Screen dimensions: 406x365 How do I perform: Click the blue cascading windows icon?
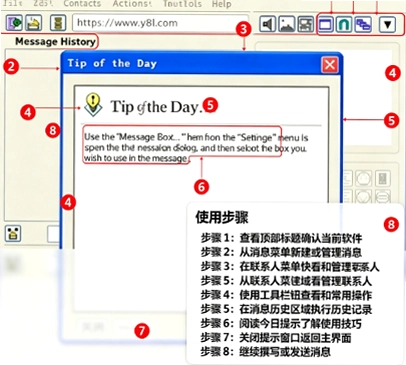point(363,24)
